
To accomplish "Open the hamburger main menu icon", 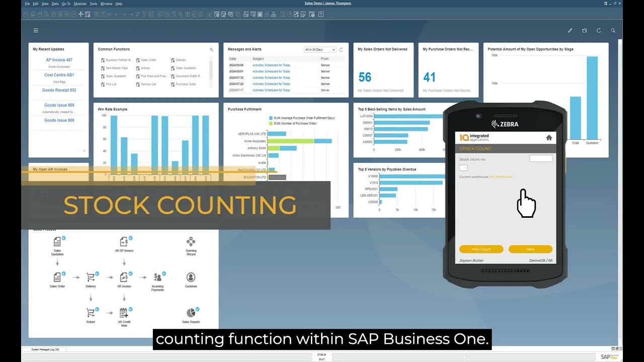I will 36,30.
